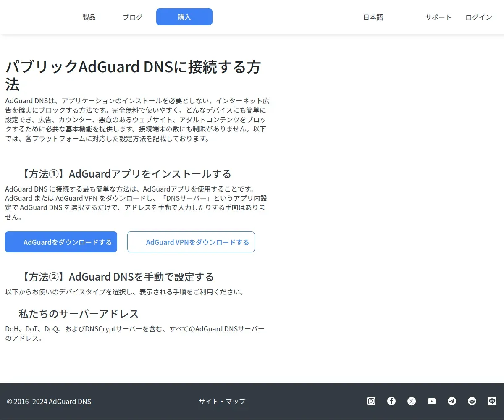Open AdGuard's LINE account
Image resolution: width=504 pixels, height=420 pixels.
[x=492, y=401]
